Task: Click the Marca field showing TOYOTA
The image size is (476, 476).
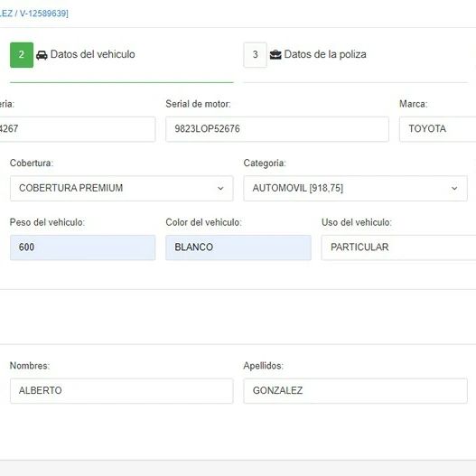Action: pos(437,129)
